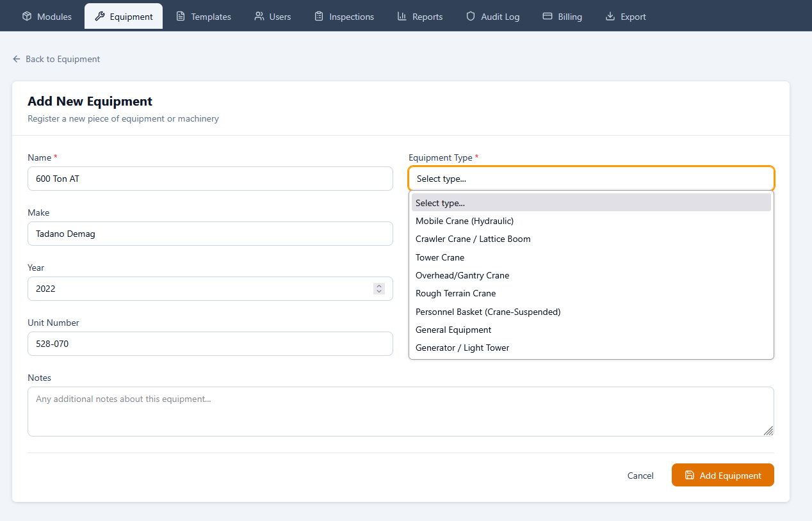812x521 pixels.
Task: Click the Cancel button
Action: click(x=640, y=475)
